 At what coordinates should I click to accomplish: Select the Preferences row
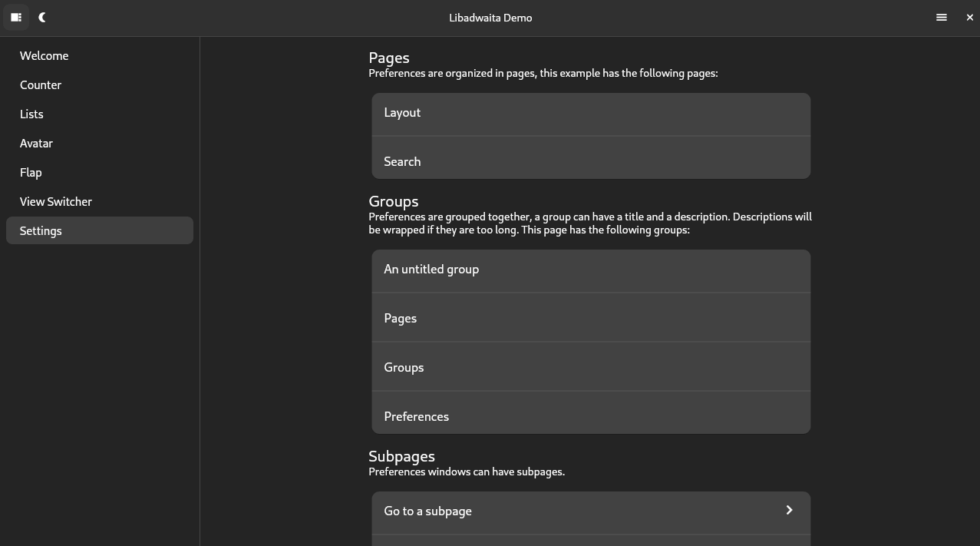pos(591,413)
